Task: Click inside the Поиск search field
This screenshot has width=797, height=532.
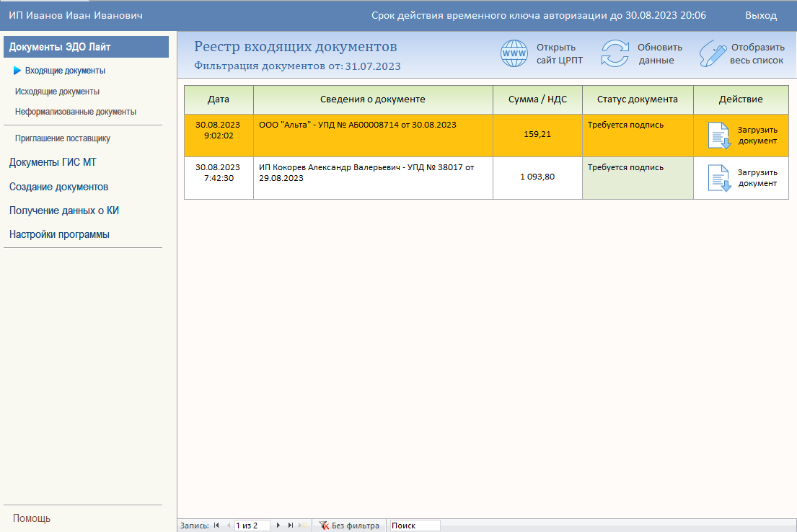Action: (x=415, y=525)
